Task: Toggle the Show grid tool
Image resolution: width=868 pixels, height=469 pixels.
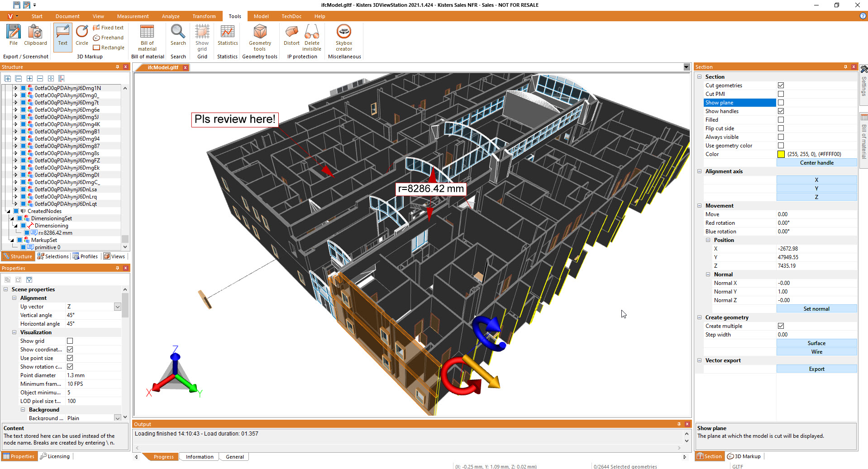Action: [202, 38]
